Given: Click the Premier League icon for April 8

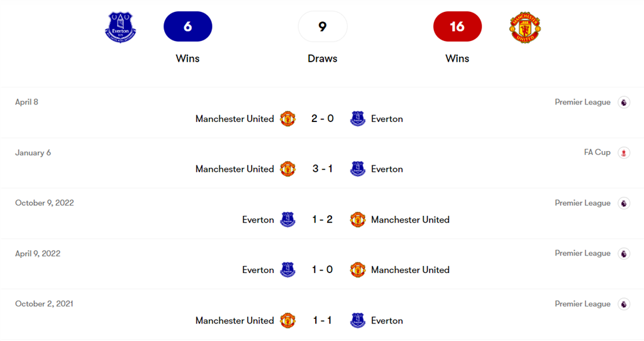Looking at the screenshot, I should point(623,103).
